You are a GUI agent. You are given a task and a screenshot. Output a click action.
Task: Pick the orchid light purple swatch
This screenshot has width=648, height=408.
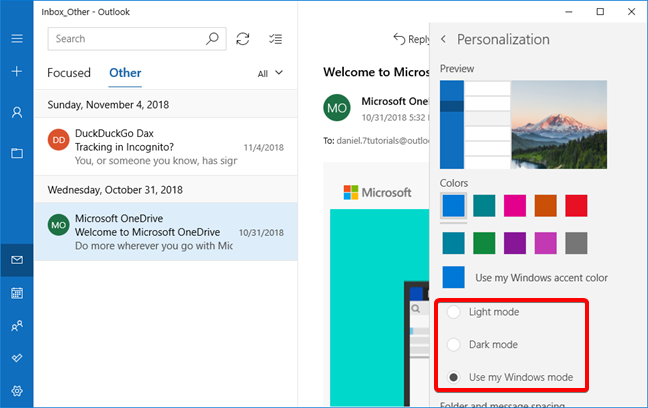[x=545, y=243]
